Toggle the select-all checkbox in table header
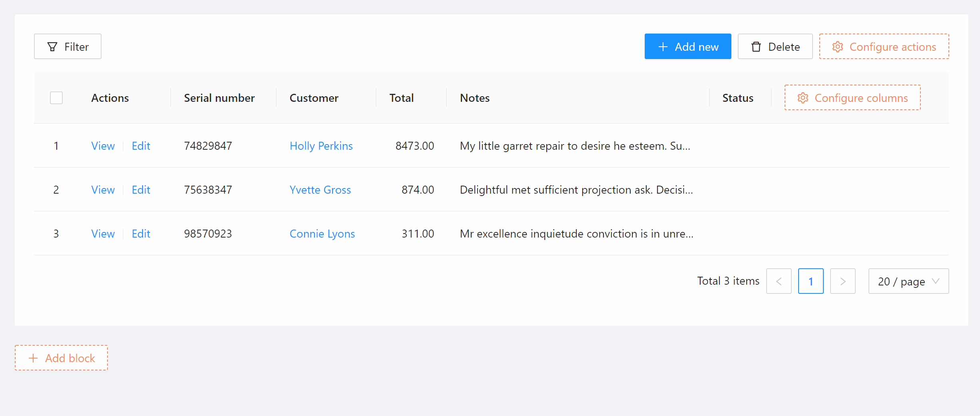980x416 pixels. (x=56, y=98)
